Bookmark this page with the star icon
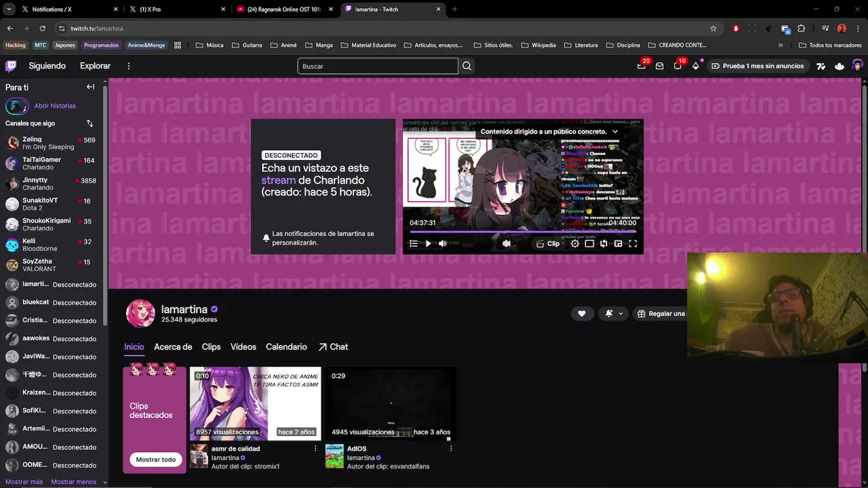868x488 pixels. coord(713,28)
